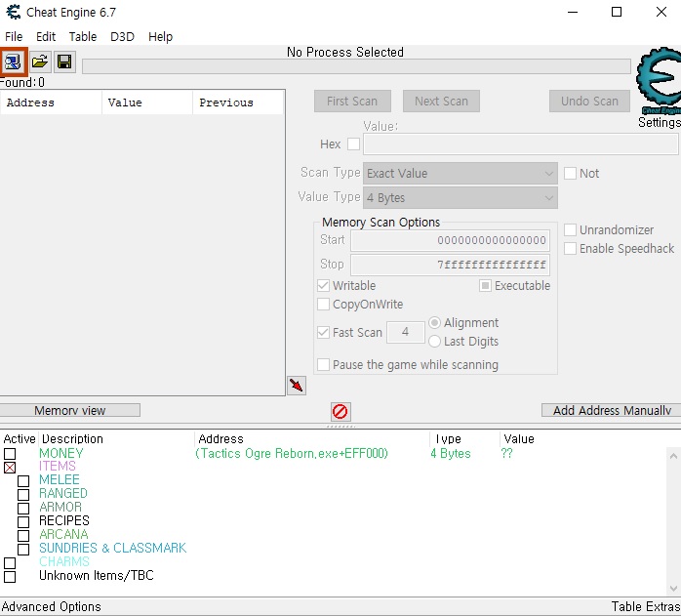Select the ITEMS group row
This screenshot has width=681, height=616.
[58, 466]
